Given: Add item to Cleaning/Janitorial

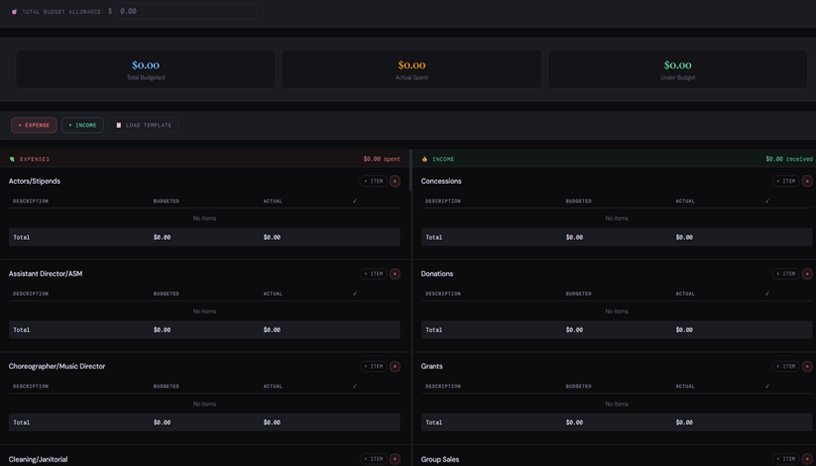Looking at the screenshot, I should 373,459.
